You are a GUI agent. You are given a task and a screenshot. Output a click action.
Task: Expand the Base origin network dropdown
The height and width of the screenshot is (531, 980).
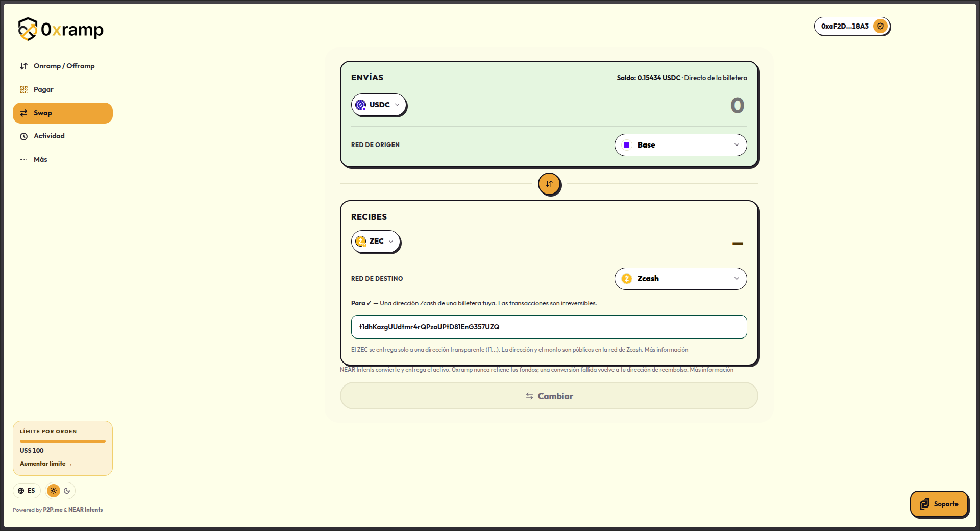click(x=680, y=145)
